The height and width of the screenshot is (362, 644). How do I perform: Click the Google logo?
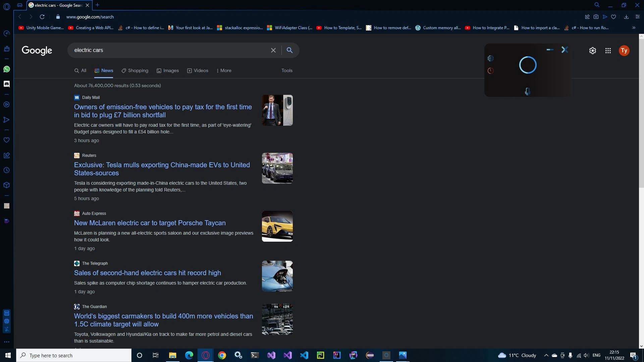click(37, 50)
